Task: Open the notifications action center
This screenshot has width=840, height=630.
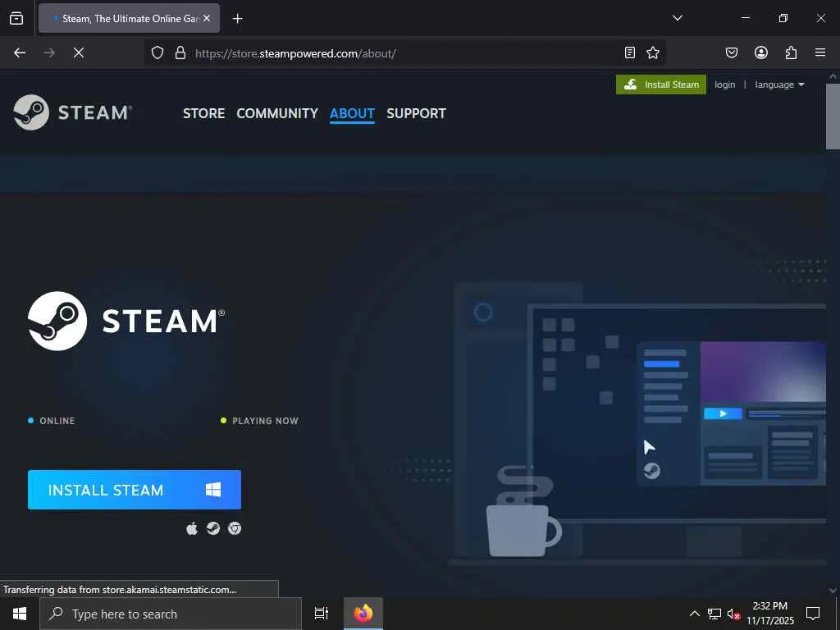Action: (x=813, y=614)
